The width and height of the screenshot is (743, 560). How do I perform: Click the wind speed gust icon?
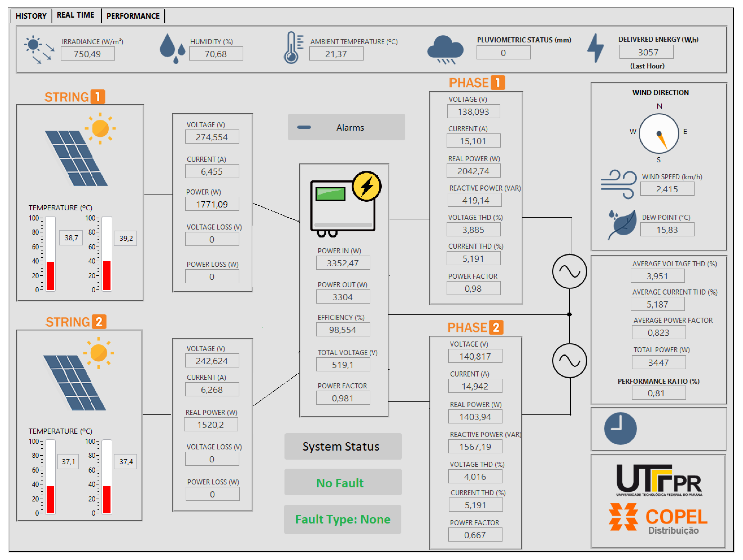click(618, 184)
